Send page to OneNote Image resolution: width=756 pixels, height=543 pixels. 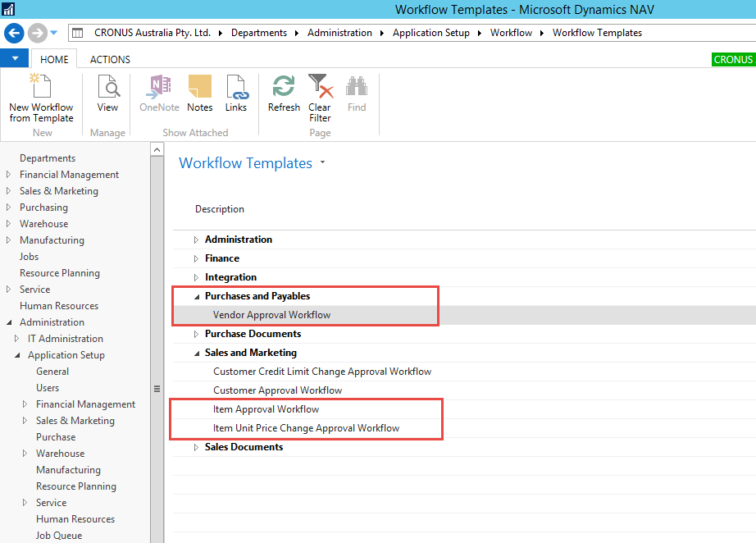[158, 94]
